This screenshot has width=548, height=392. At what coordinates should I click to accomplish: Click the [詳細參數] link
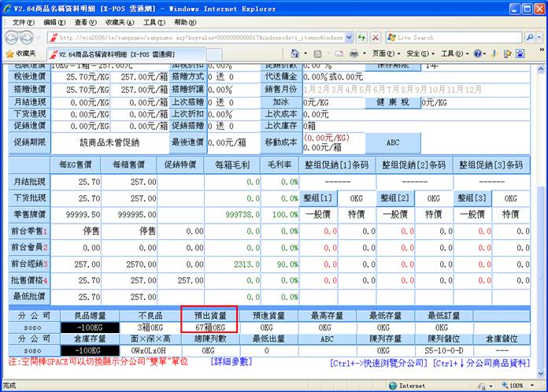(x=231, y=361)
